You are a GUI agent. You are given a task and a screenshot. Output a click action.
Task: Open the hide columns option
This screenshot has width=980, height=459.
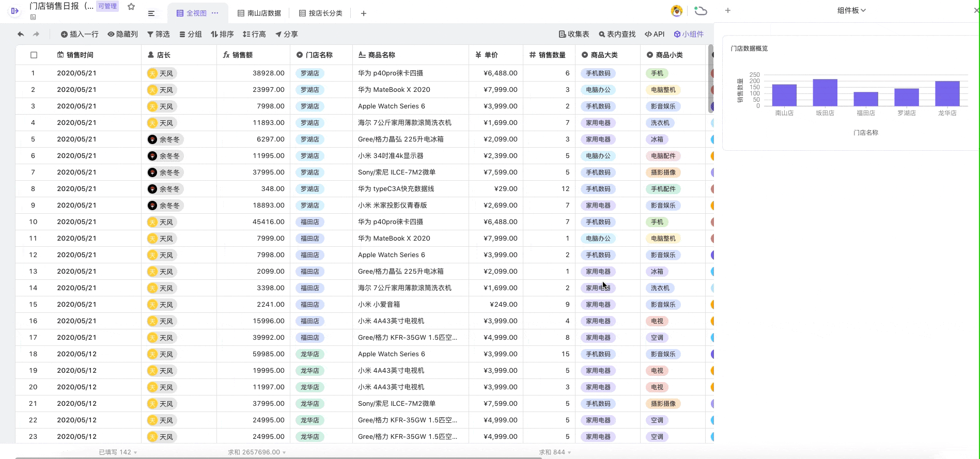(122, 34)
